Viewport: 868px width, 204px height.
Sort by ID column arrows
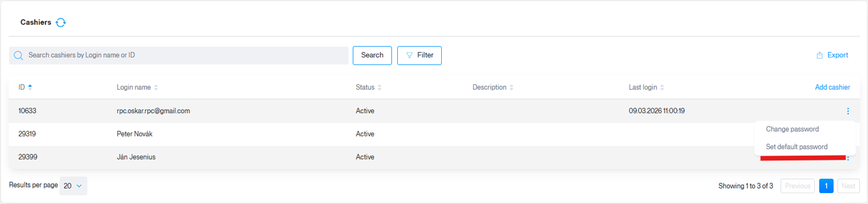pos(30,87)
